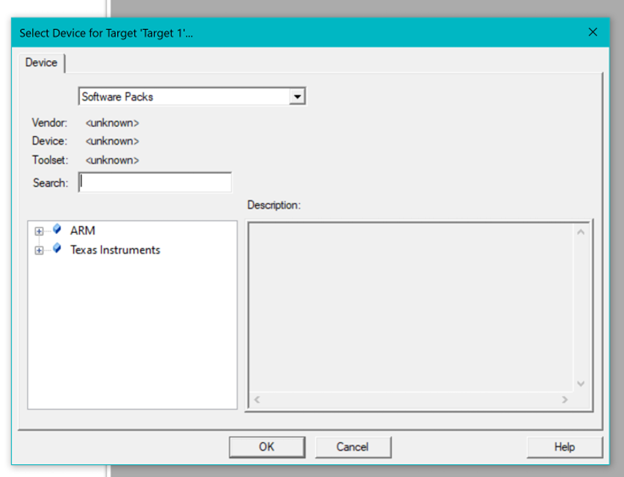Click the Description horizontal scrollbar track
Image resolution: width=624 pixels, height=477 pixels.
(x=410, y=400)
